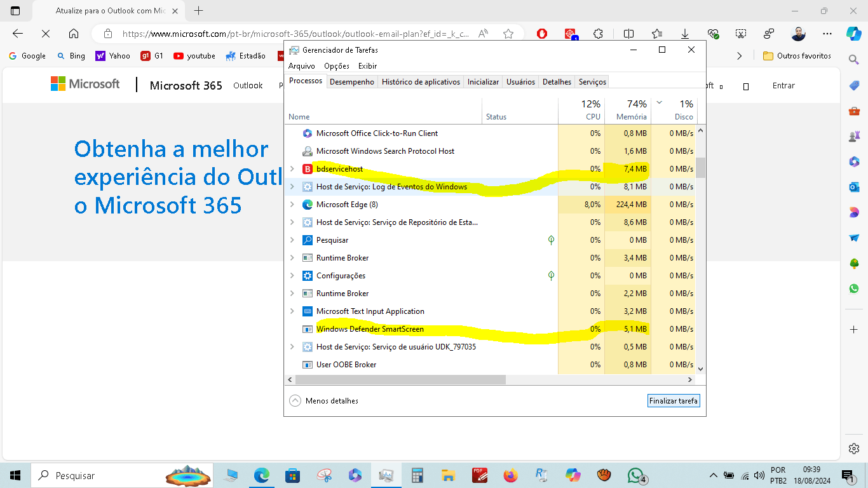868x488 pixels.
Task: Open the Outros favoritos folder
Action: 797,56
